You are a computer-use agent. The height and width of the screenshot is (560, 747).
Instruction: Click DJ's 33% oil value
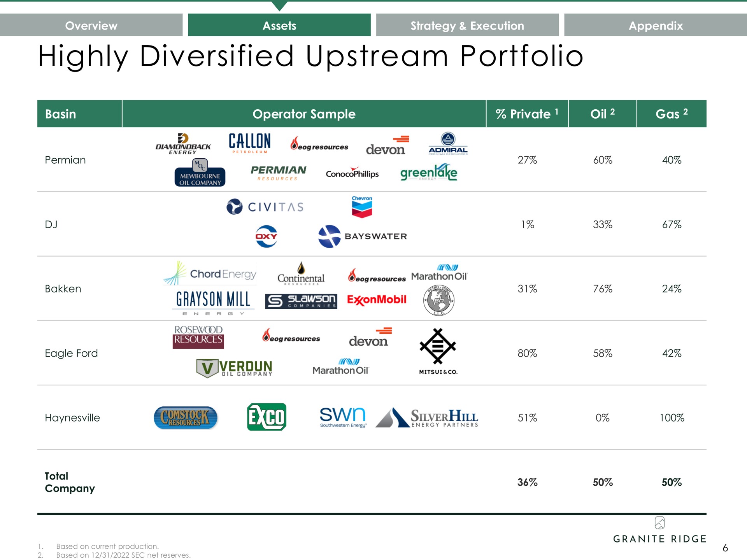click(603, 224)
